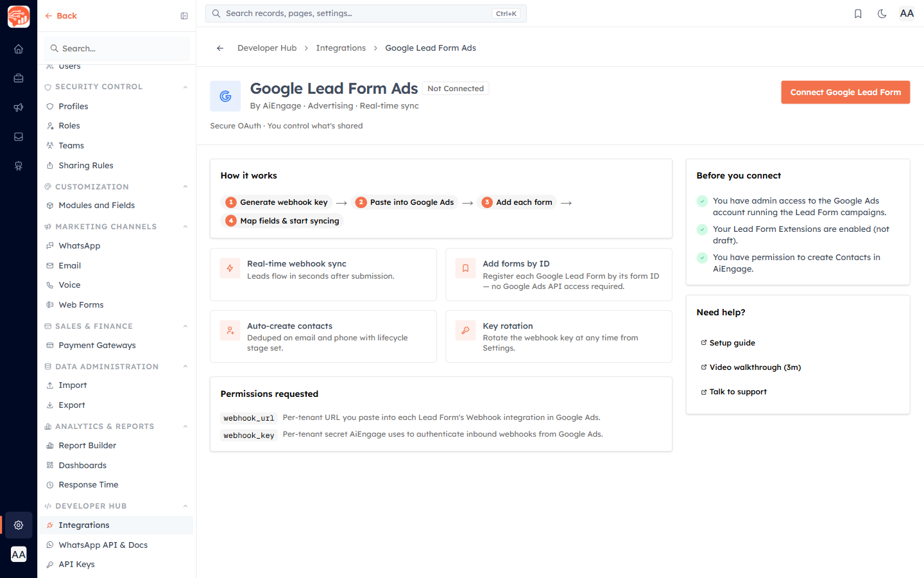Go to Integrations breadcrumb
Viewport: 924px width, 578px height.
tap(341, 48)
